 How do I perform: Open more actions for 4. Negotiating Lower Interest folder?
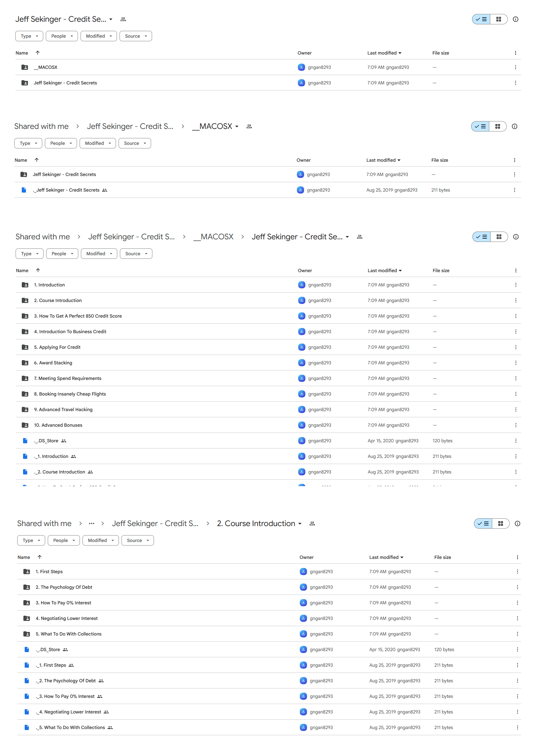coord(517,618)
